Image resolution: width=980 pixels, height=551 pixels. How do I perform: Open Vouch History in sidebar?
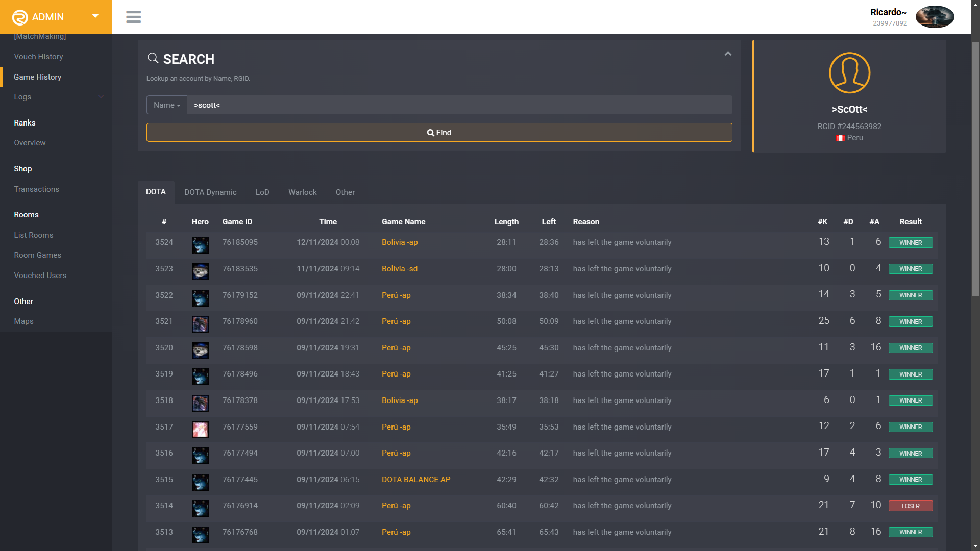coord(38,57)
